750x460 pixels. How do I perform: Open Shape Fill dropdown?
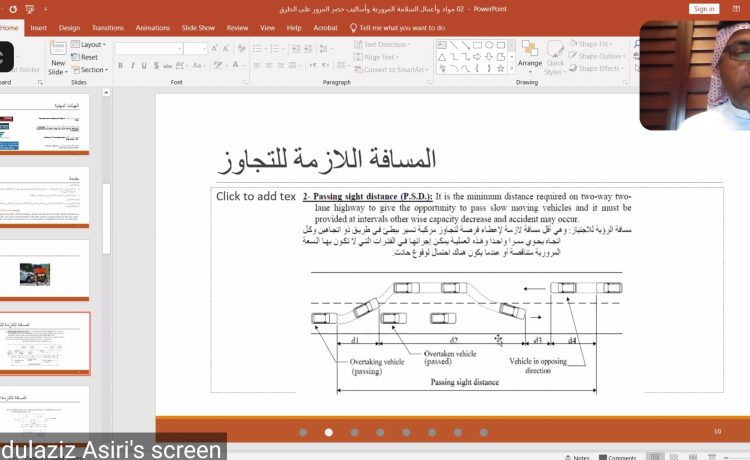[591, 44]
